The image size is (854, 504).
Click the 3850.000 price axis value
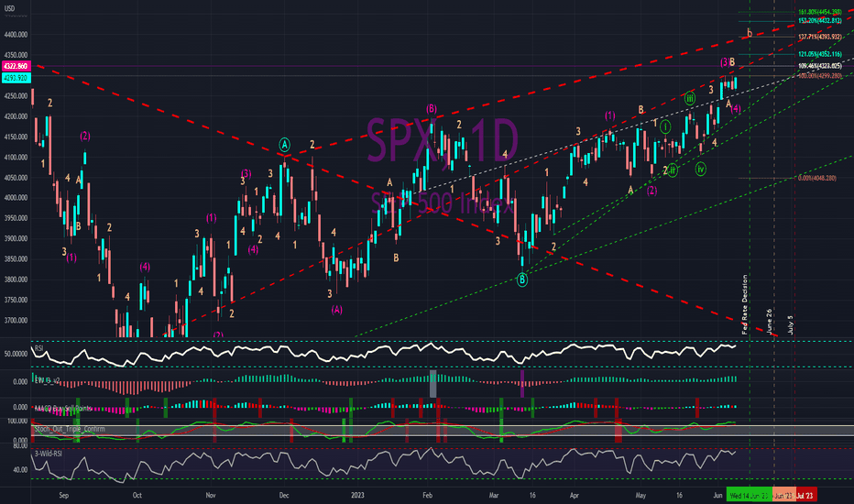pyautogui.click(x=16, y=258)
